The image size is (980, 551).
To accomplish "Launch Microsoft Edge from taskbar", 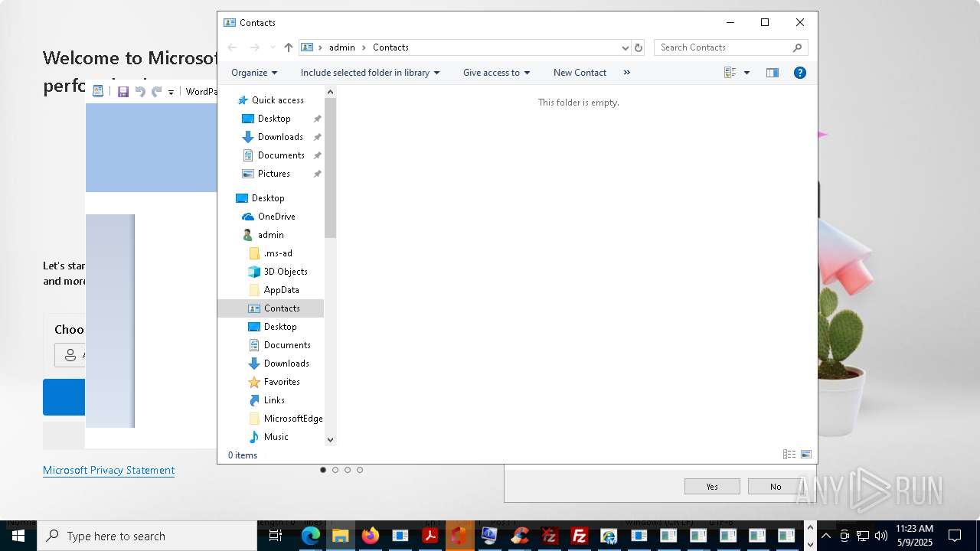I will 310,536.
